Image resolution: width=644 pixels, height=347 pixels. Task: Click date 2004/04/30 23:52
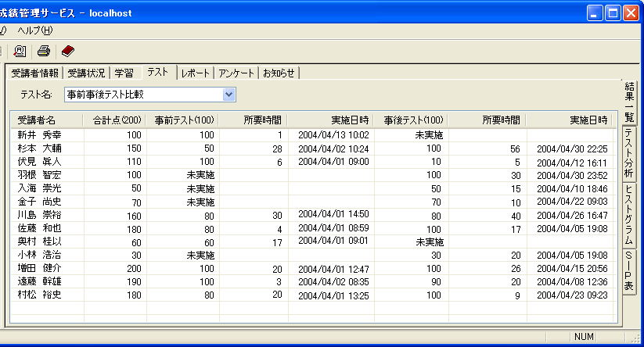(x=572, y=176)
